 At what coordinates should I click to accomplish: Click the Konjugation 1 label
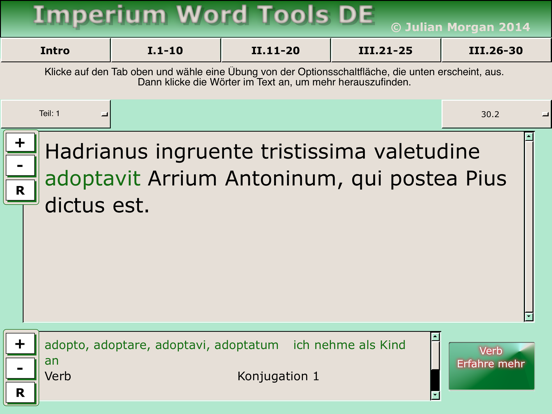tap(278, 376)
